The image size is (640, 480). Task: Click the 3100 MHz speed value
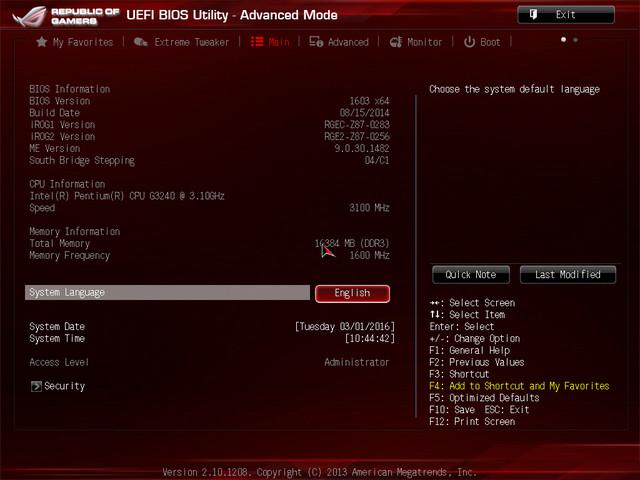(x=369, y=208)
